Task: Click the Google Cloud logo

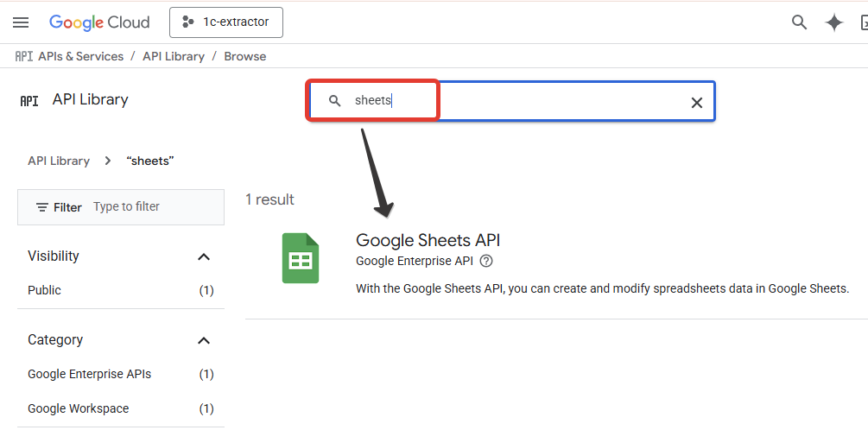Action: point(99,22)
